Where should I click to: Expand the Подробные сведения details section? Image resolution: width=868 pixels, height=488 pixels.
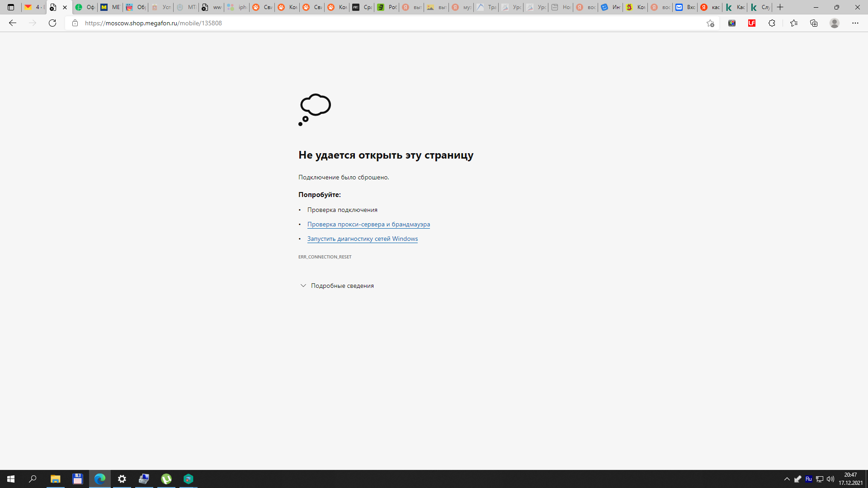coord(337,286)
